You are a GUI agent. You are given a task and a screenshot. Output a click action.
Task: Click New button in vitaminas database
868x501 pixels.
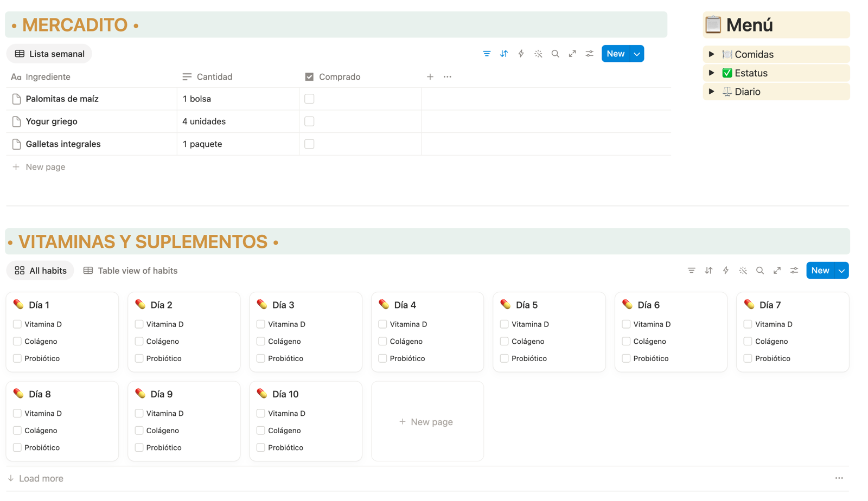click(x=820, y=271)
